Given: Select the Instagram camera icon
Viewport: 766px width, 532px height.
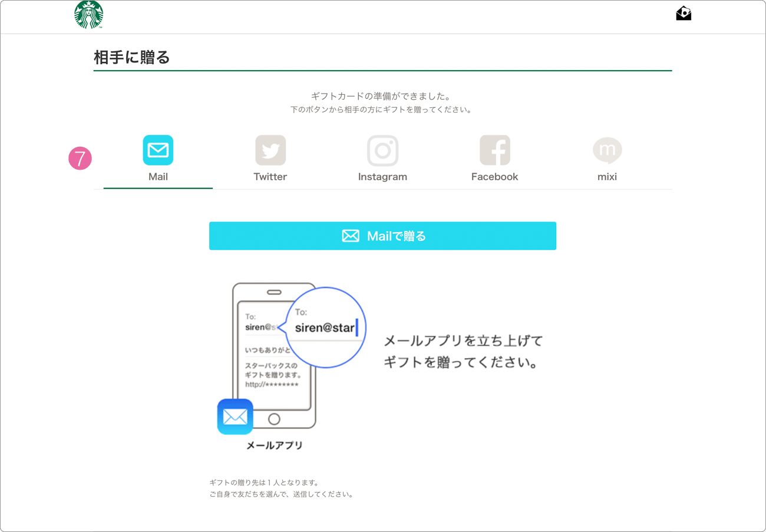Looking at the screenshot, I should tap(383, 150).
